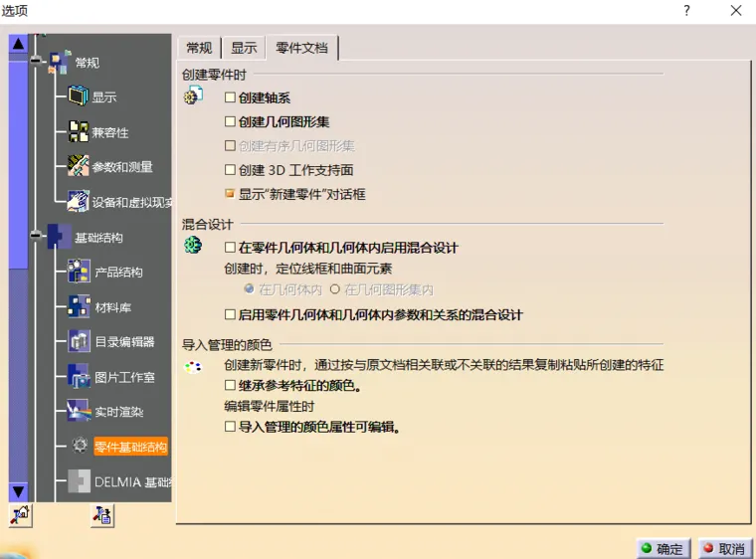Click the DELMIA 基础 tree icon

79,480
